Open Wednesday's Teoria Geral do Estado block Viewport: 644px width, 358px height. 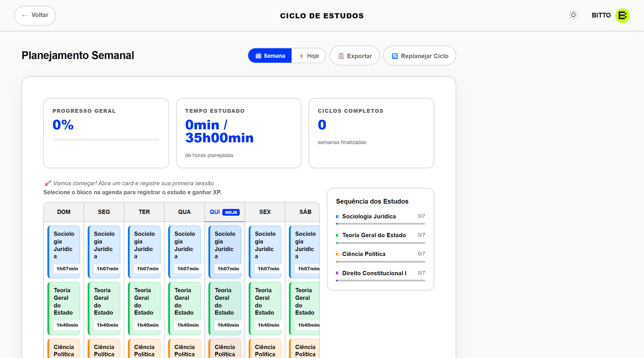[184, 309]
